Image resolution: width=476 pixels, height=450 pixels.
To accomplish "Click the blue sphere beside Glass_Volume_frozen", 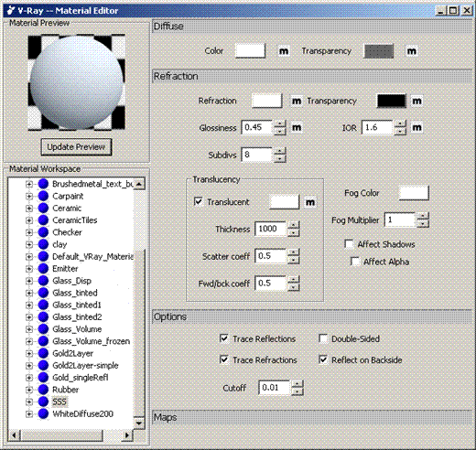I will tap(43, 341).
